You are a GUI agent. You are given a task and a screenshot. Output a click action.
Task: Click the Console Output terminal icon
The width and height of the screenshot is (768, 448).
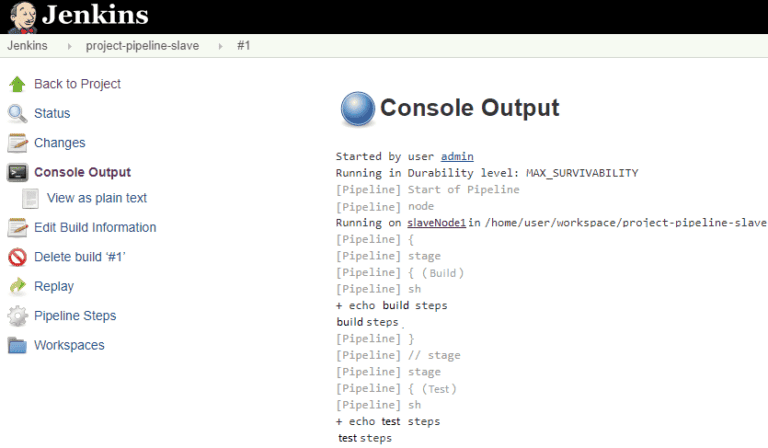pos(18,172)
